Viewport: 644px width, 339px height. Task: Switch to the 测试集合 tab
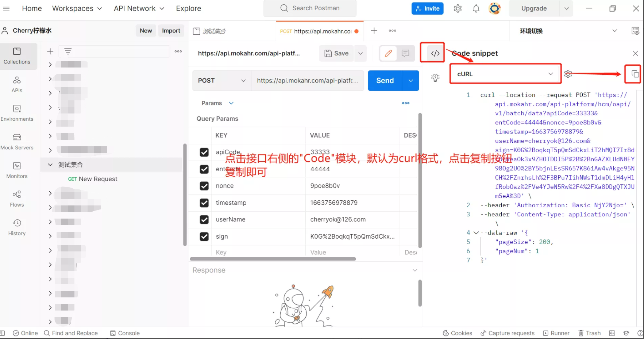pos(233,31)
